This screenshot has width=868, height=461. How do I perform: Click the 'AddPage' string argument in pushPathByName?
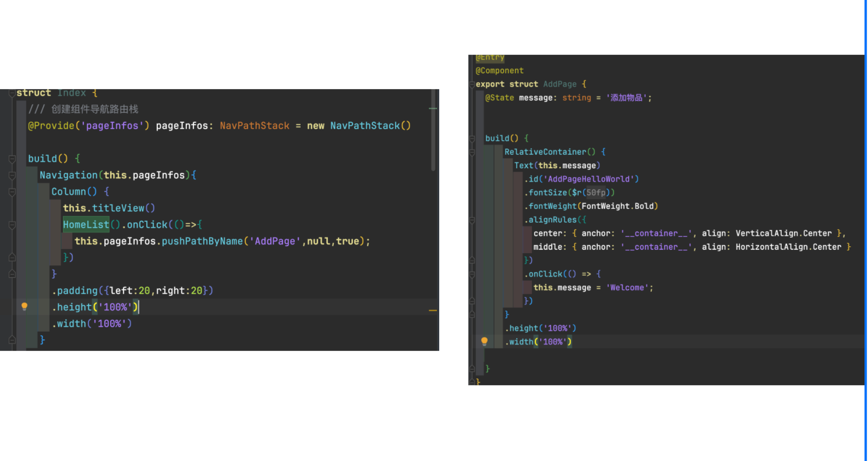(275, 241)
